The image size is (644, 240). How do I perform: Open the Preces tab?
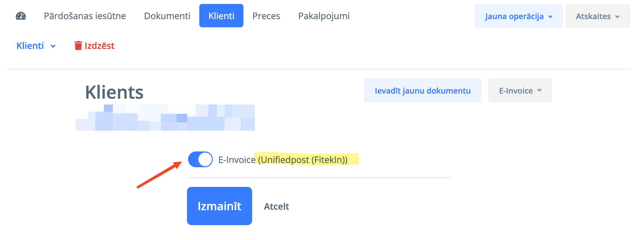point(266,16)
